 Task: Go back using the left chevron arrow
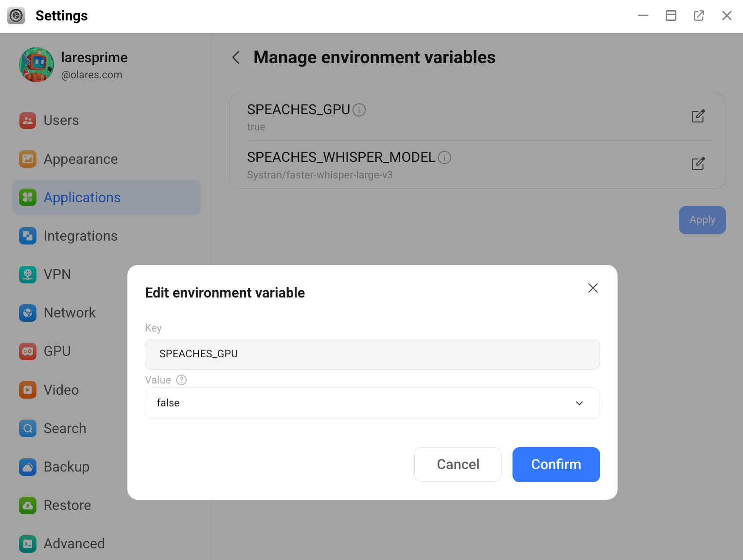(236, 58)
